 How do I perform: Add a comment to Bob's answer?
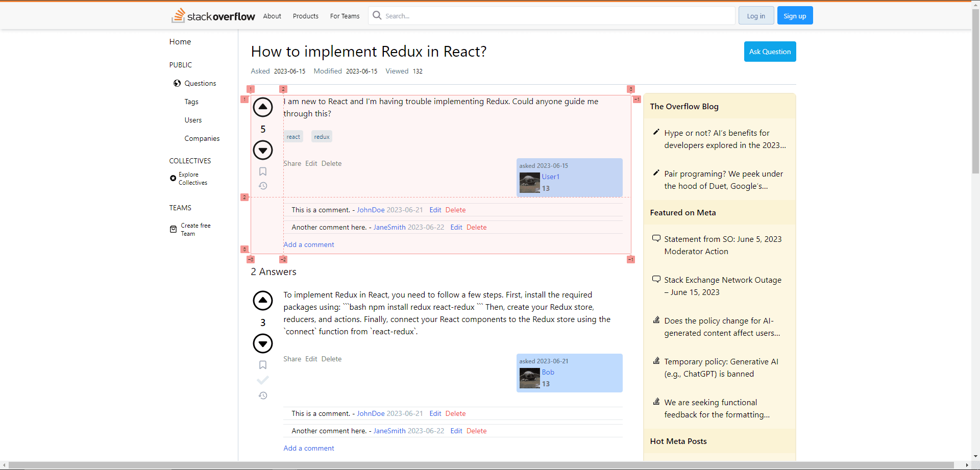pyautogui.click(x=309, y=448)
